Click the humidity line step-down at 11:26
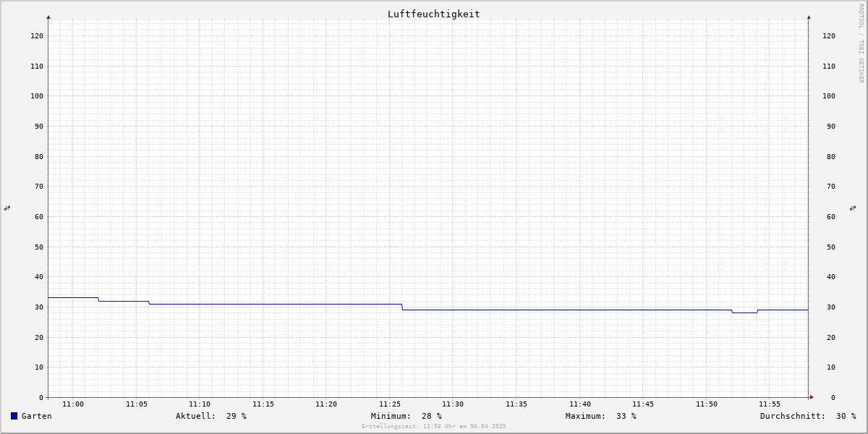The image size is (868, 434). (x=402, y=307)
